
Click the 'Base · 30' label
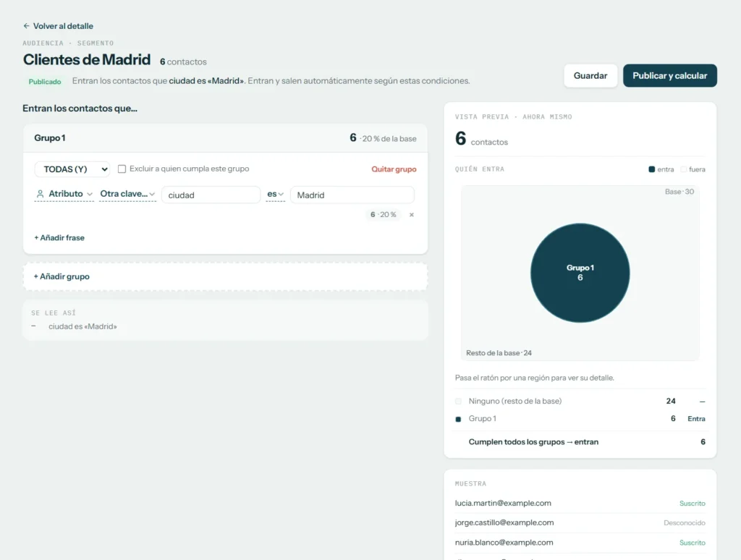(679, 192)
